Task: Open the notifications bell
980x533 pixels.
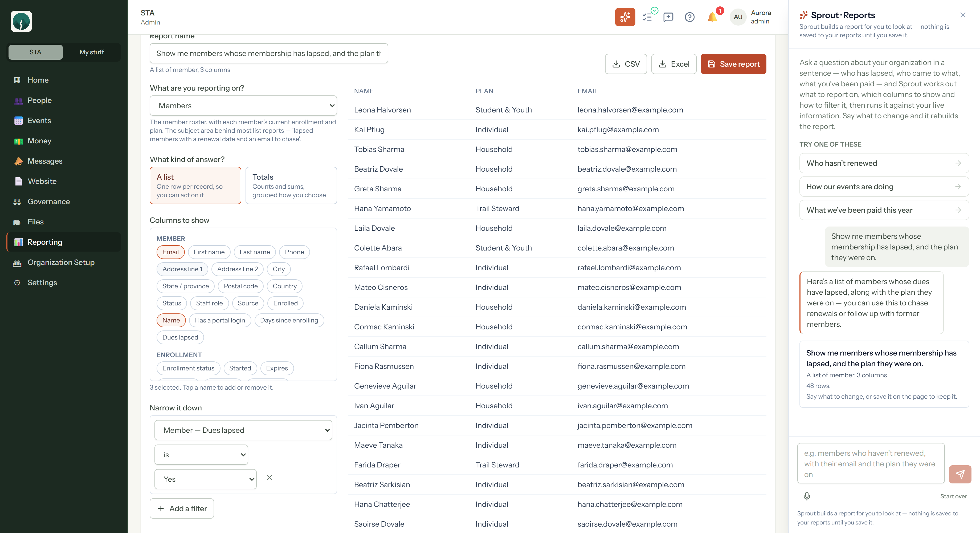Action: (712, 17)
